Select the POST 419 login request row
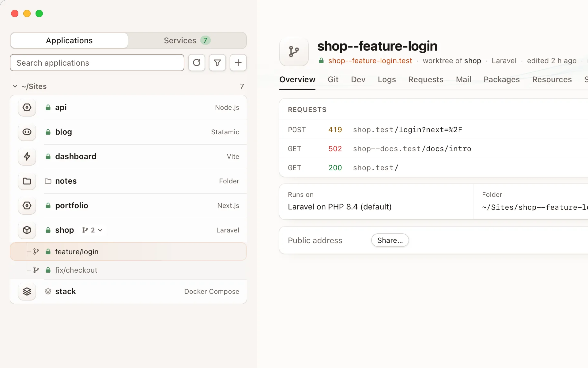 coord(433,130)
